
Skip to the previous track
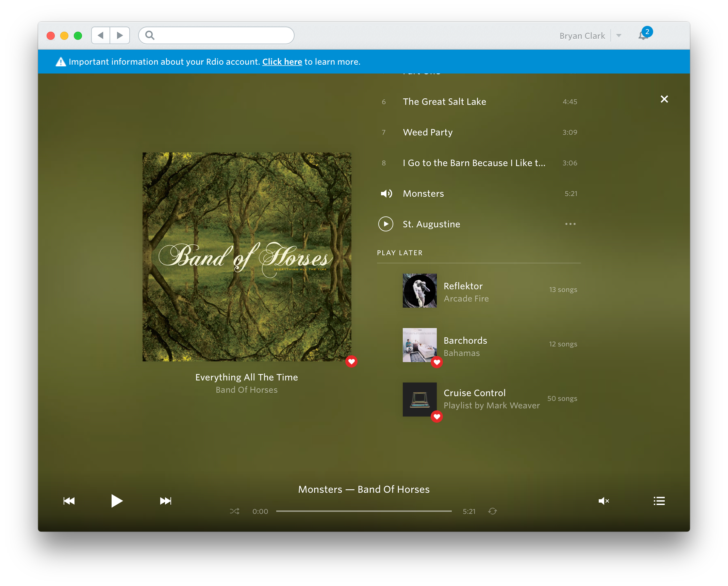[69, 501]
